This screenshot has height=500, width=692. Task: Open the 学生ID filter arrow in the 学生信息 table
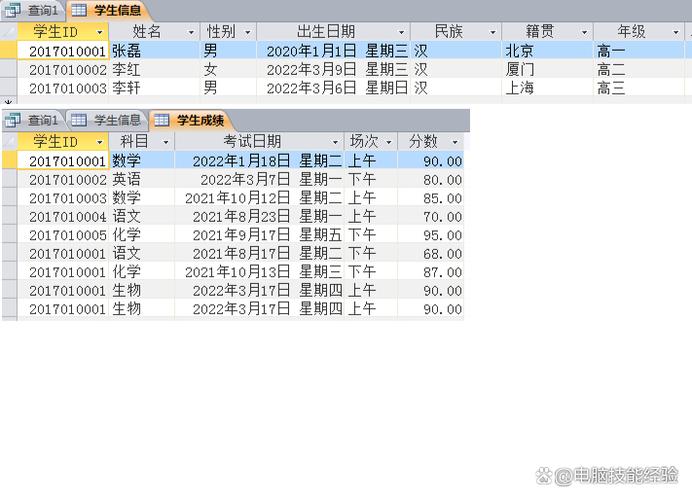(x=100, y=32)
